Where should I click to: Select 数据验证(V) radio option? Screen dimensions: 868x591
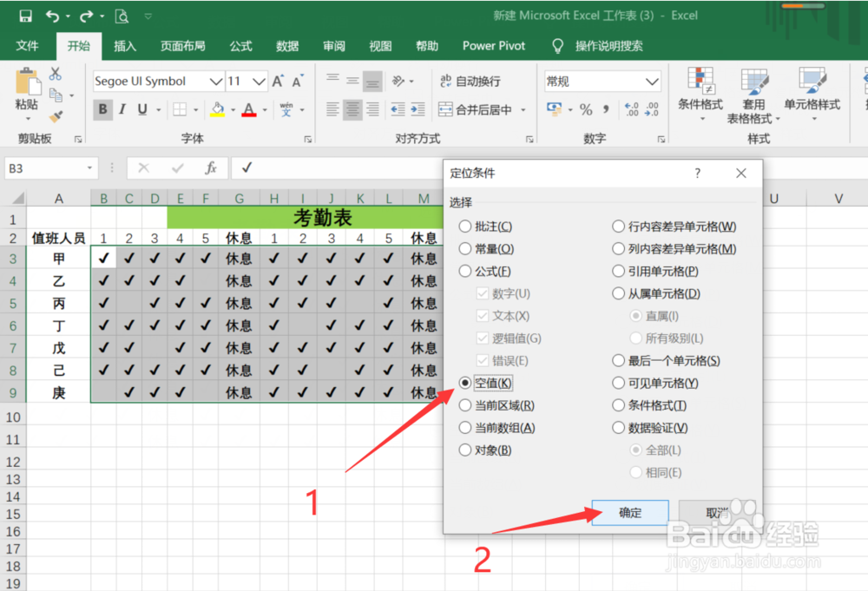pyautogui.click(x=650, y=428)
